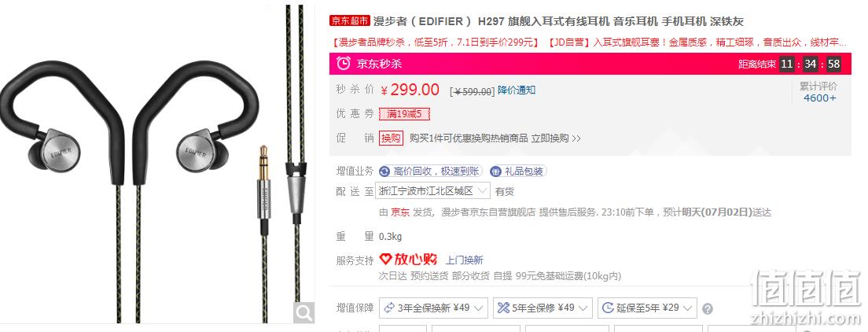The height and width of the screenshot is (332, 868).
Task: Open the 延保至5年 ¥29 dropdown
Action: (647, 308)
